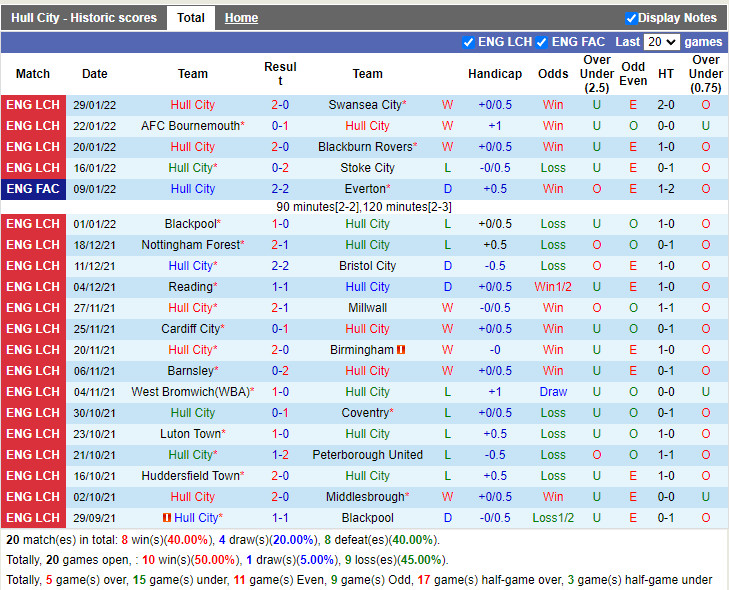Switch to the Home tab
The height and width of the screenshot is (590, 729).
coord(241,18)
